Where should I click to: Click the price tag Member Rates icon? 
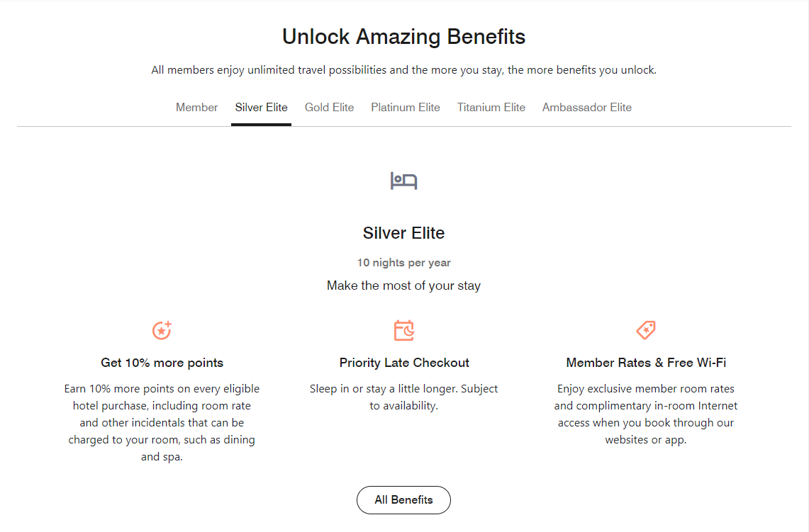(x=645, y=330)
